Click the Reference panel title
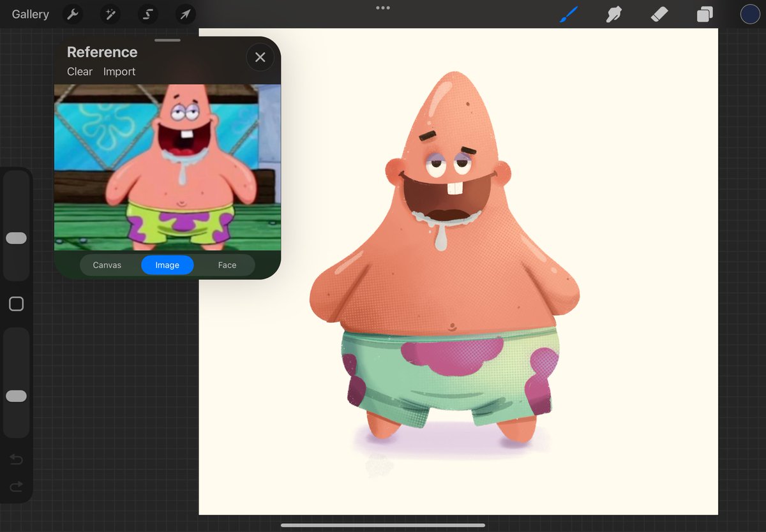The height and width of the screenshot is (532, 766). click(102, 52)
